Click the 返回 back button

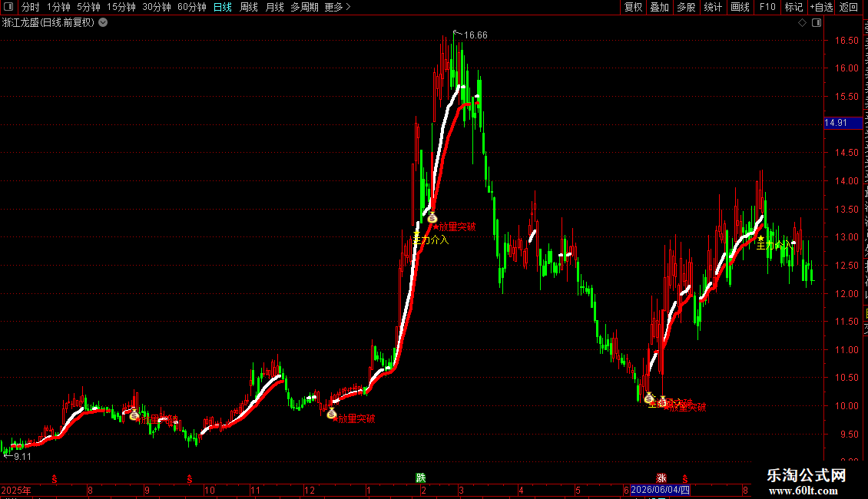(849, 7)
